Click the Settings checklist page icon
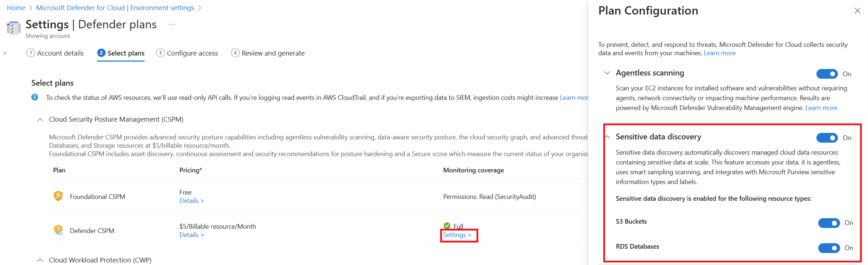 [14, 28]
